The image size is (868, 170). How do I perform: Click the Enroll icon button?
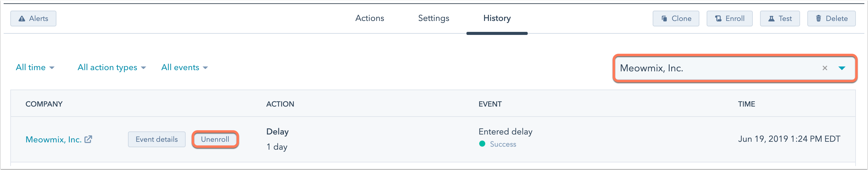718,19
